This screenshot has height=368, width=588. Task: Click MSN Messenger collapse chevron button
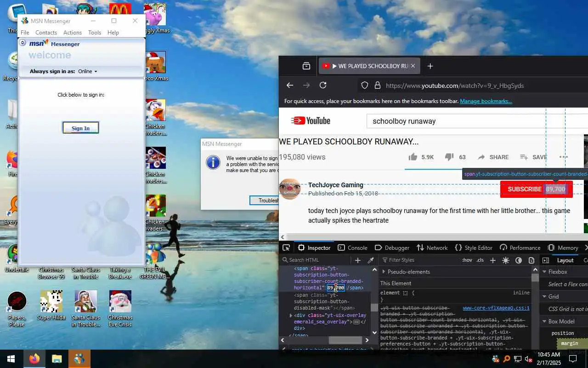(x=23, y=42)
